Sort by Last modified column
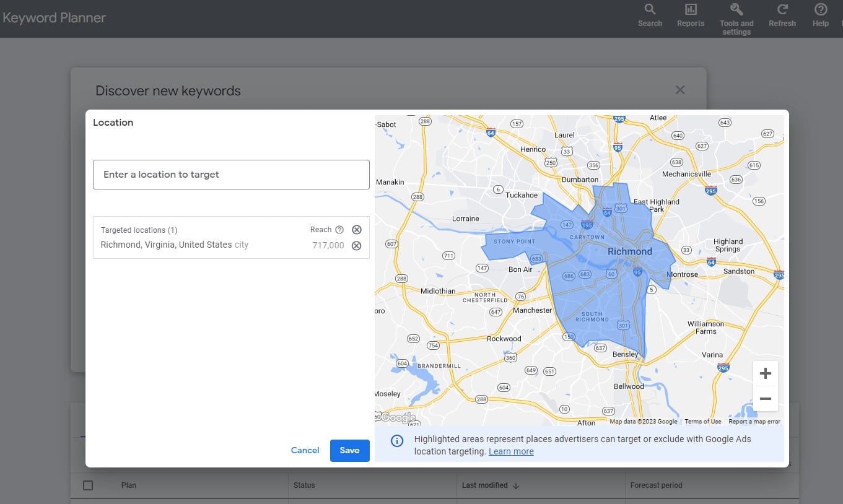Viewport: 843px width, 504px height. click(491, 485)
